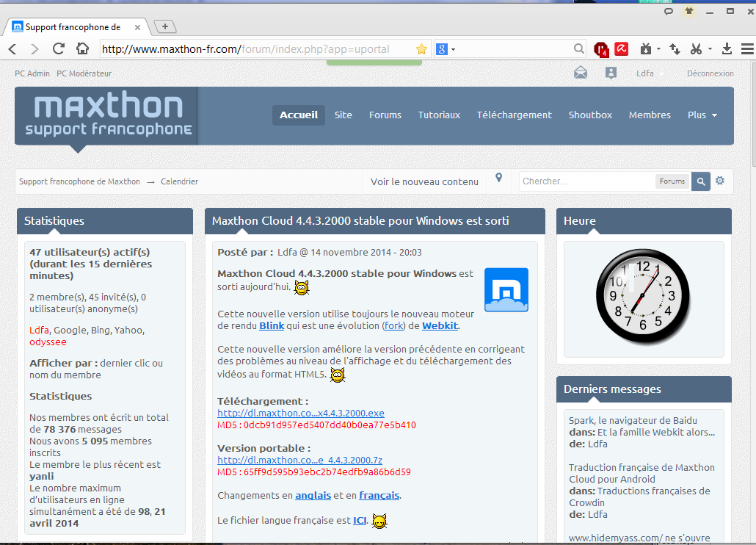Click the Déconnexion link
Image resolution: width=756 pixels, height=545 pixels.
710,73
